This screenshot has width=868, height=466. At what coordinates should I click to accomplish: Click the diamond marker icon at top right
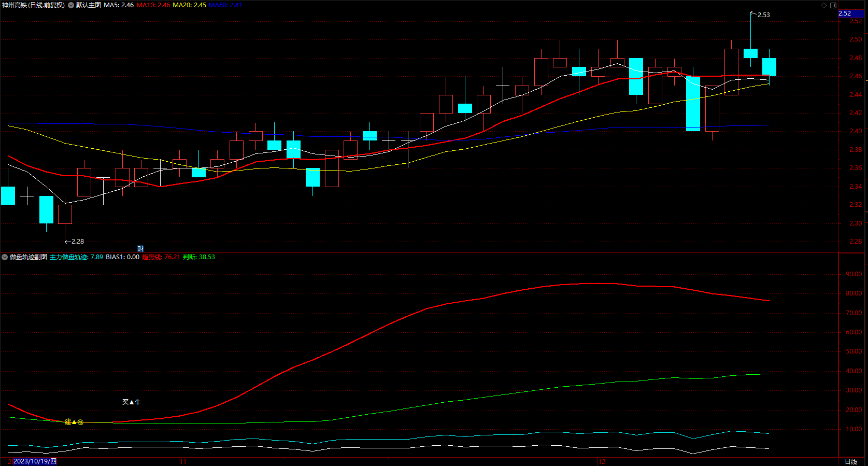click(824, 5)
